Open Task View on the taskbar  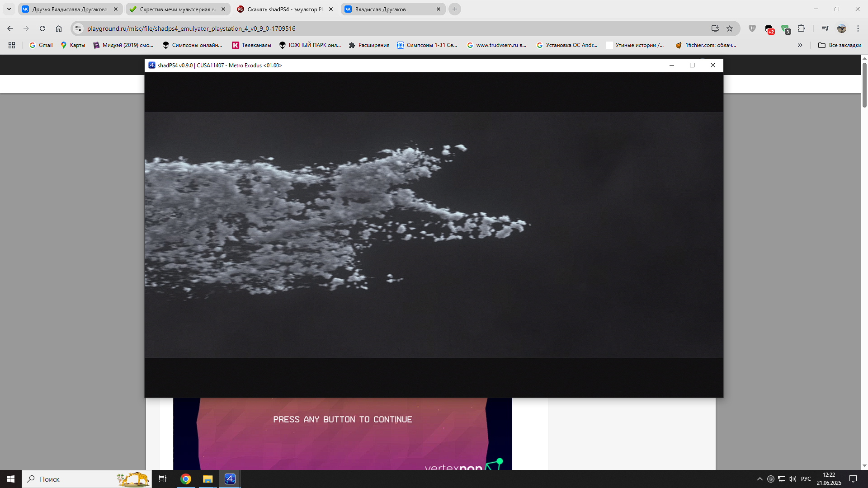(163, 479)
